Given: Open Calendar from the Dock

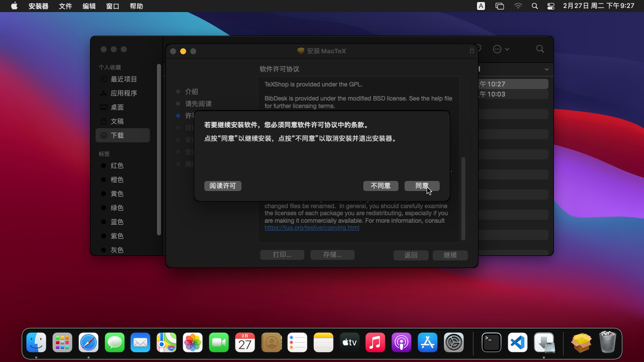Looking at the screenshot, I should [245, 342].
